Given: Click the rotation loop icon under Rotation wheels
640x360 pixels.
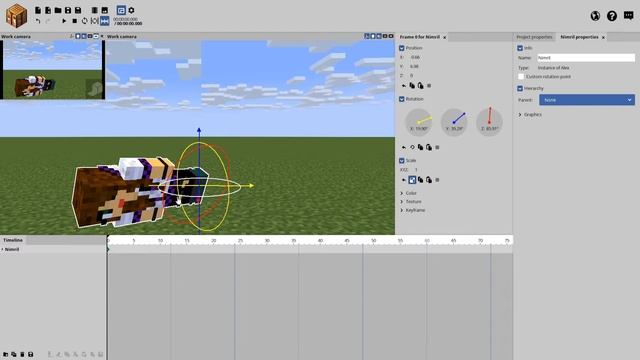Looking at the screenshot, I should 412,147.
